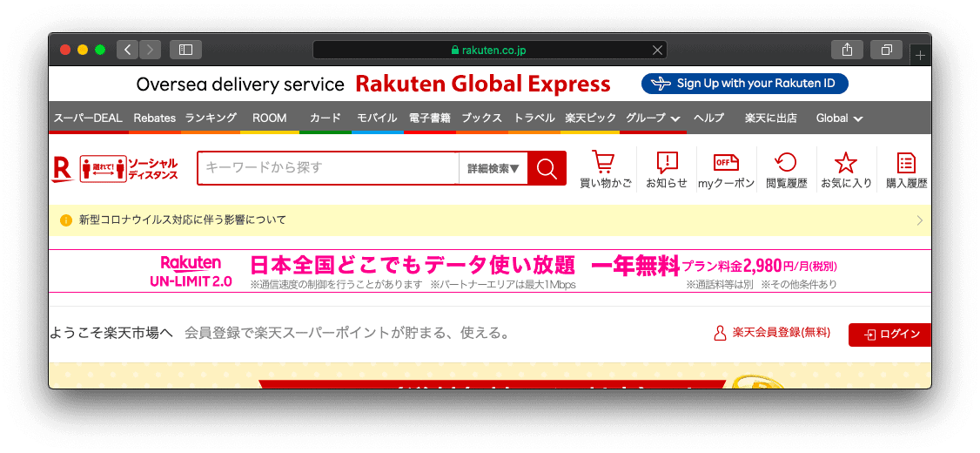Click the ソーシャルディスタンス logo graphic
The image size is (980, 453).
pos(129,169)
